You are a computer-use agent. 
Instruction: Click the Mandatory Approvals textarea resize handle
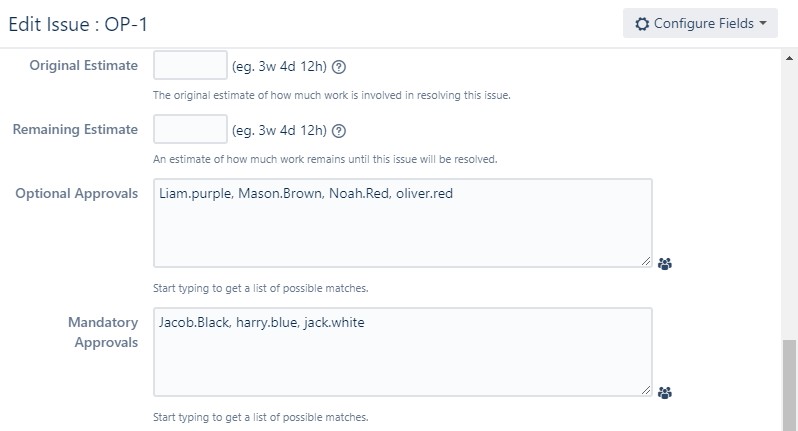coord(646,390)
